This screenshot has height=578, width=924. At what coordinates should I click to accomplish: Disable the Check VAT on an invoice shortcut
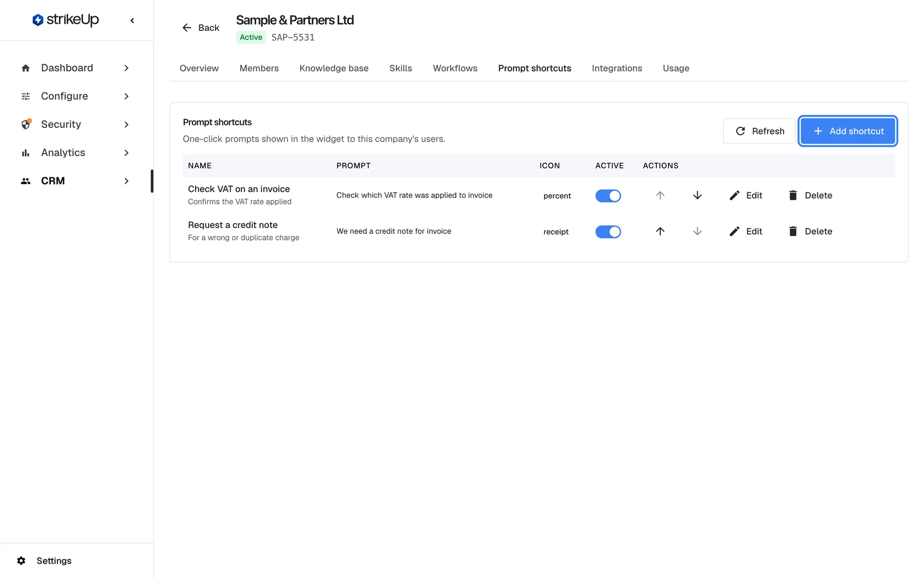[608, 196]
